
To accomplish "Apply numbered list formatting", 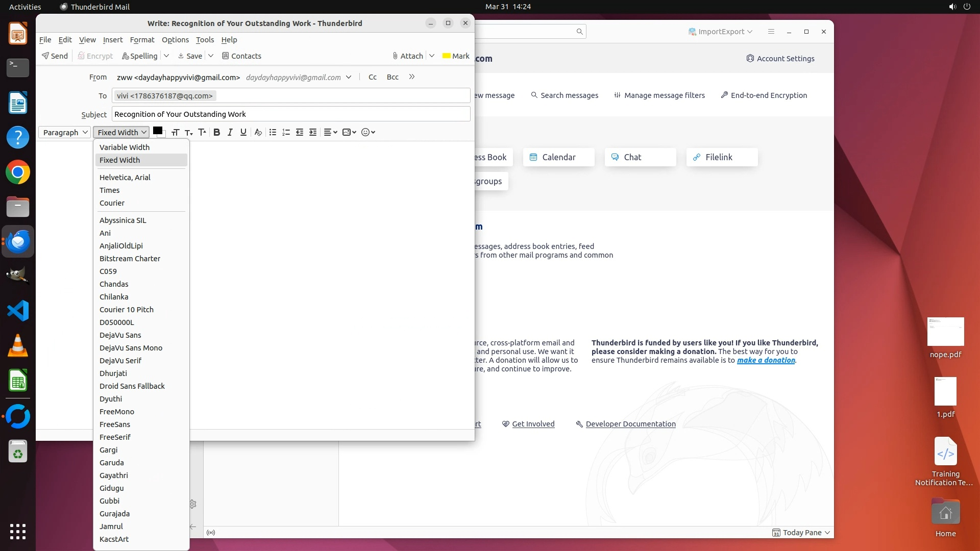I will coord(286,132).
